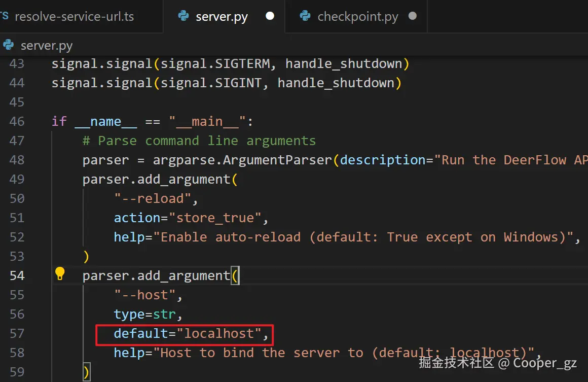The height and width of the screenshot is (382, 588).
Task: Place cursor on signal.SIGTERM text
Action: 215,64
